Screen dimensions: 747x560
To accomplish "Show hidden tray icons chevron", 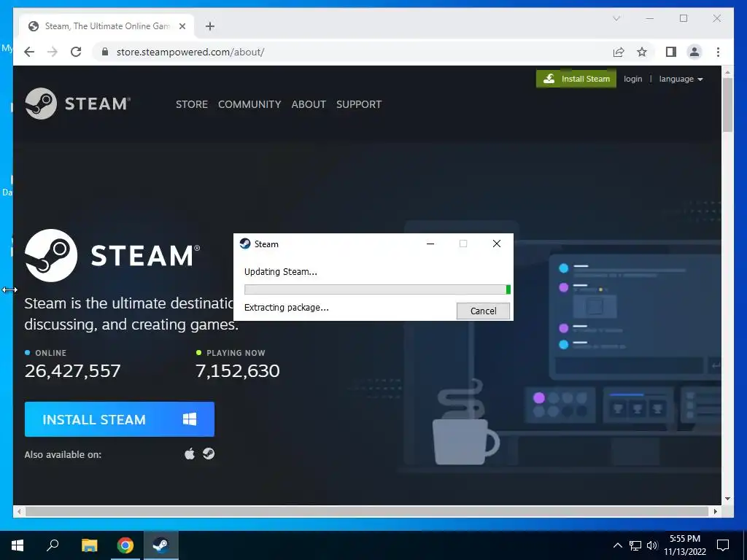I will point(617,545).
